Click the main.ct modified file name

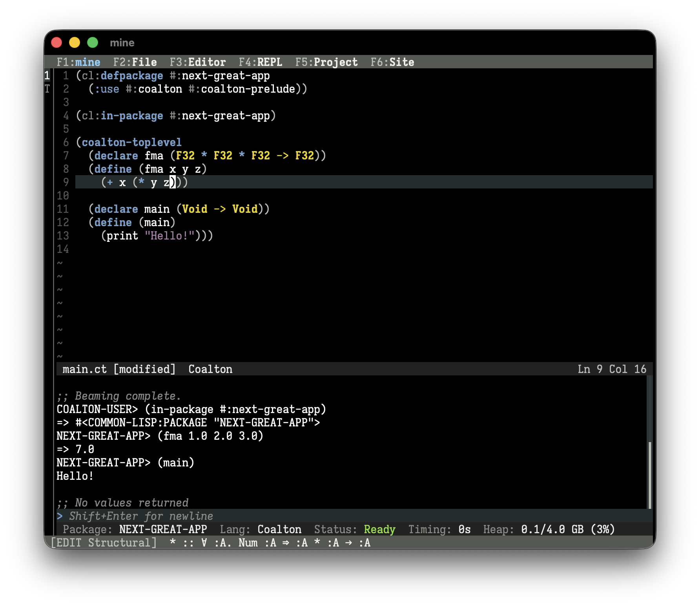[x=119, y=369]
